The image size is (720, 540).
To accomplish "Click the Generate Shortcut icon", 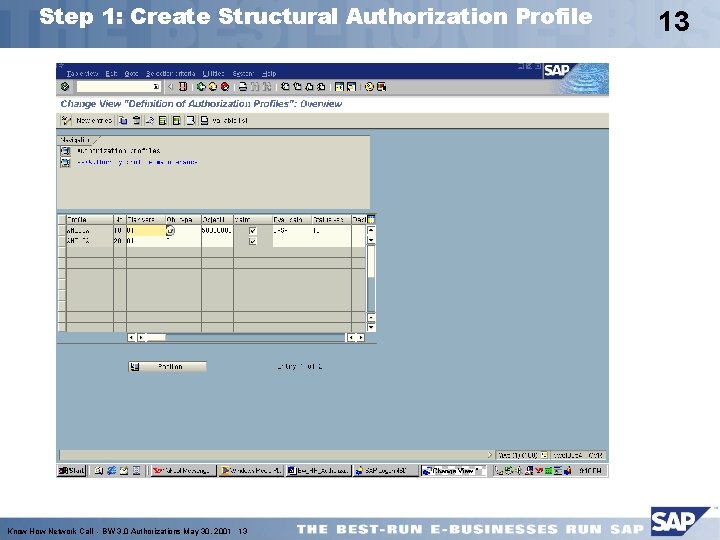I will click(x=351, y=86).
